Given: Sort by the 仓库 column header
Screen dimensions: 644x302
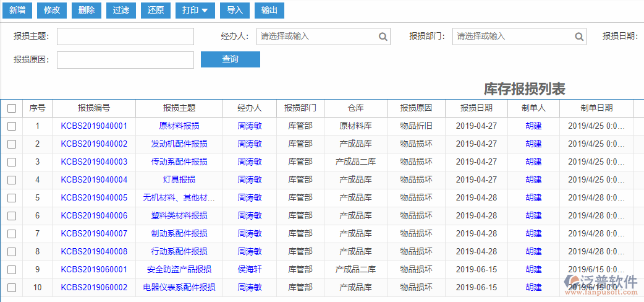Looking at the screenshot, I should 355,108.
